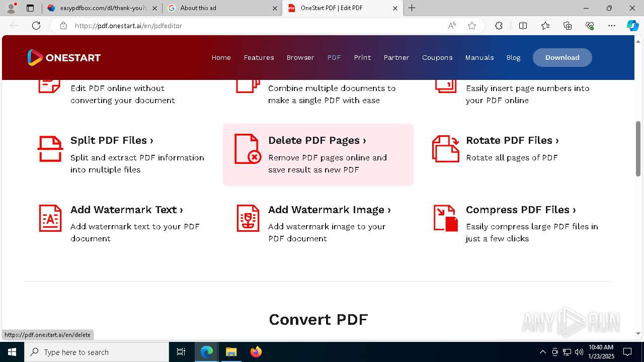Click the Add Watermark Text icon

(50, 218)
